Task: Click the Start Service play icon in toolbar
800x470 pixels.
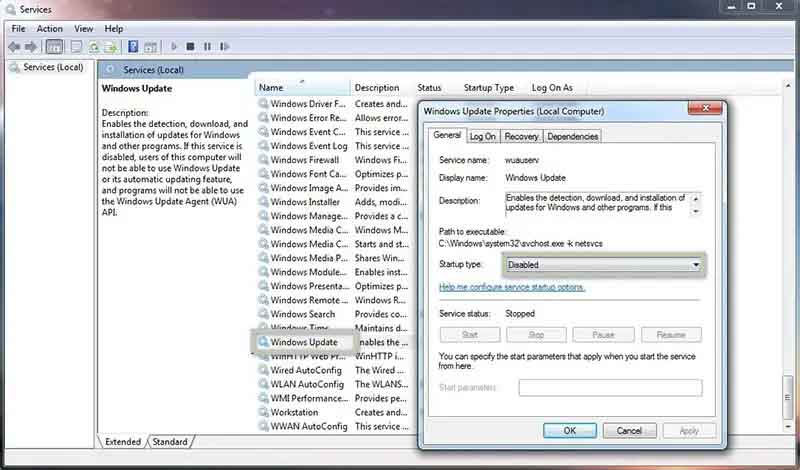Action: click(x=174, y=46)
